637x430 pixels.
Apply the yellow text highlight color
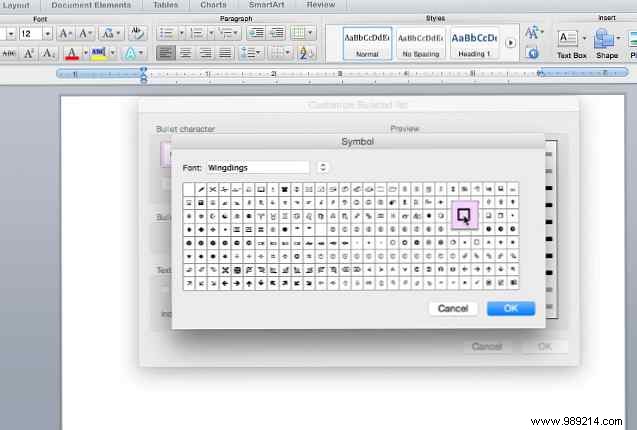[99, 53]
